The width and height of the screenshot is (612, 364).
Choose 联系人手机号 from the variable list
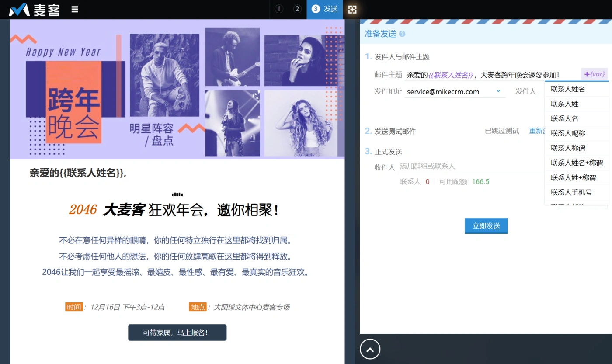point(577,193)
